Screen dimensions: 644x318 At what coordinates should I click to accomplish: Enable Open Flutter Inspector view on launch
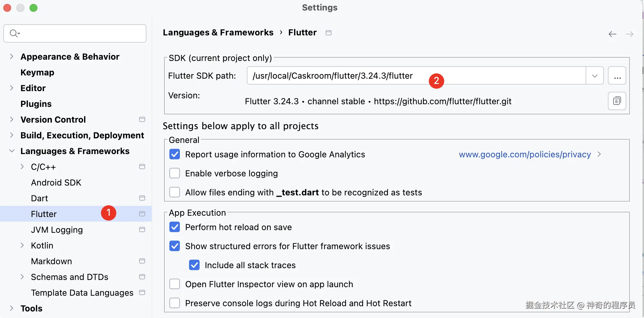(x=175, y=284)
